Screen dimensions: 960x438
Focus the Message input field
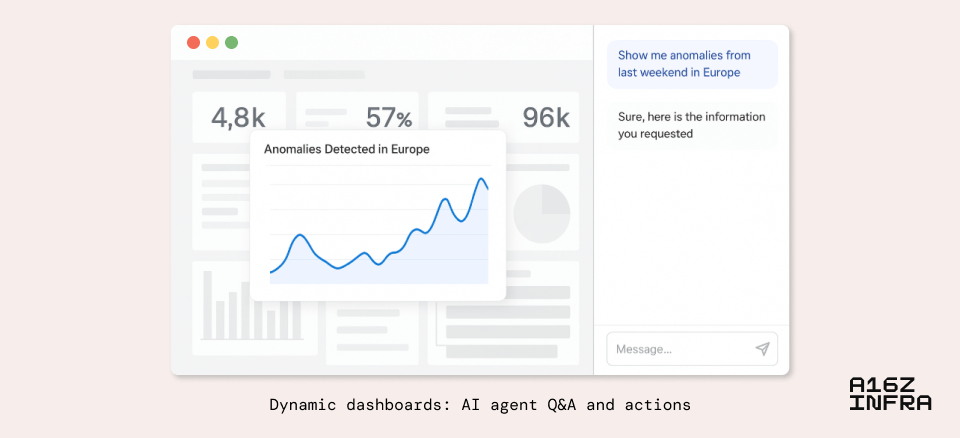(x=680, y=349)
